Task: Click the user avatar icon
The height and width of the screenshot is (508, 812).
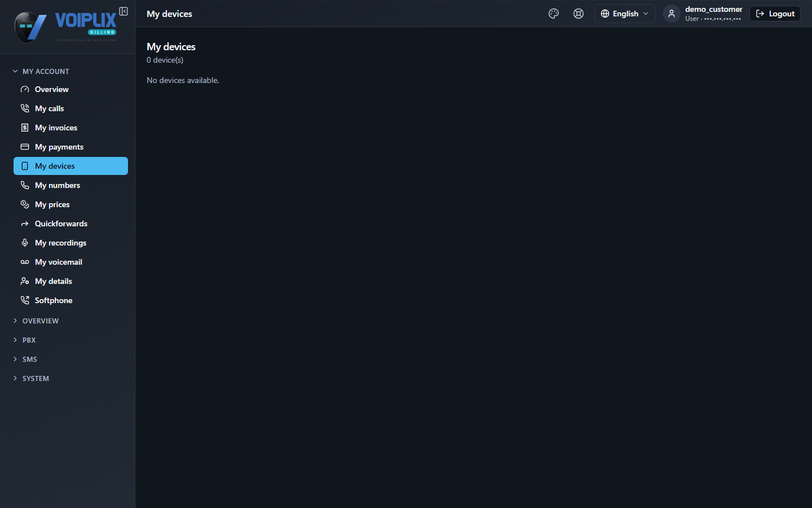Action: click(x=672, y=14)
